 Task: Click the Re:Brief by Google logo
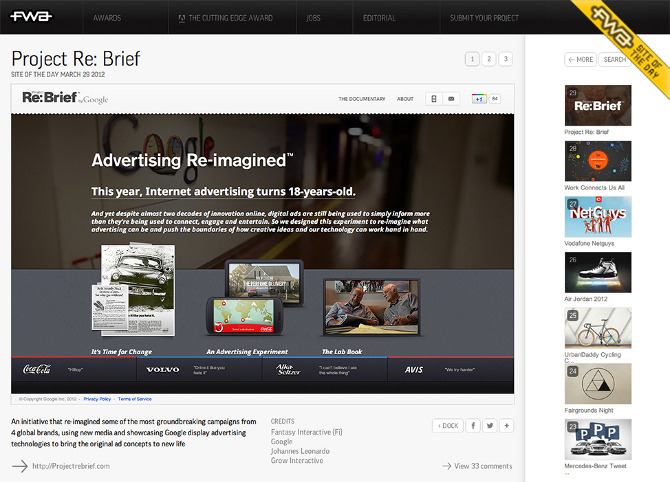tap(65, 98)
